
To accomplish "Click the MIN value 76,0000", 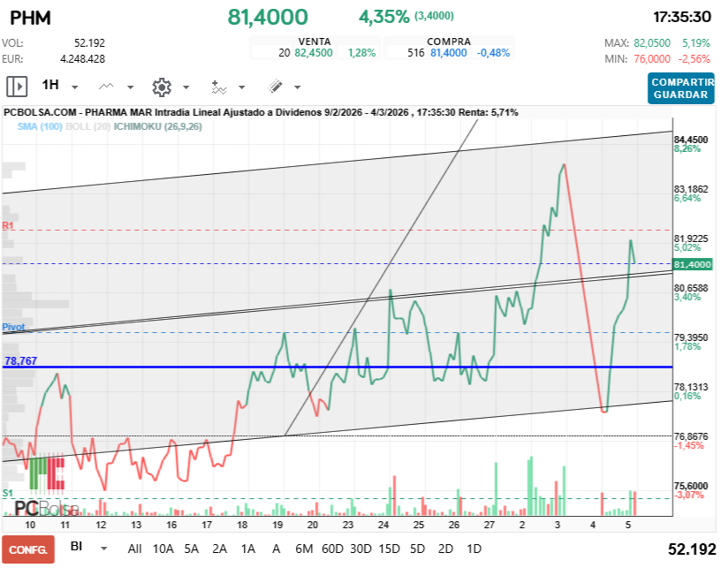I will 652,59.
